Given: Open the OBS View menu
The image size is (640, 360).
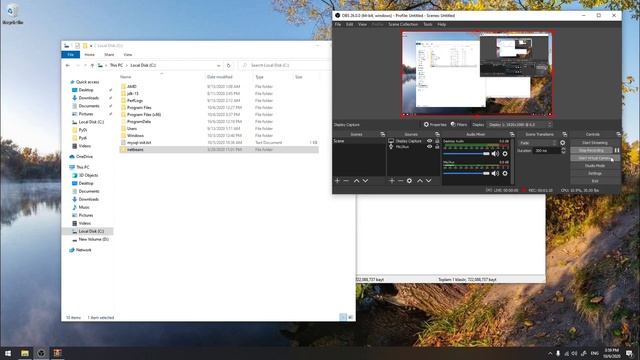Looking at the screenshot, I should coord(362,24).
